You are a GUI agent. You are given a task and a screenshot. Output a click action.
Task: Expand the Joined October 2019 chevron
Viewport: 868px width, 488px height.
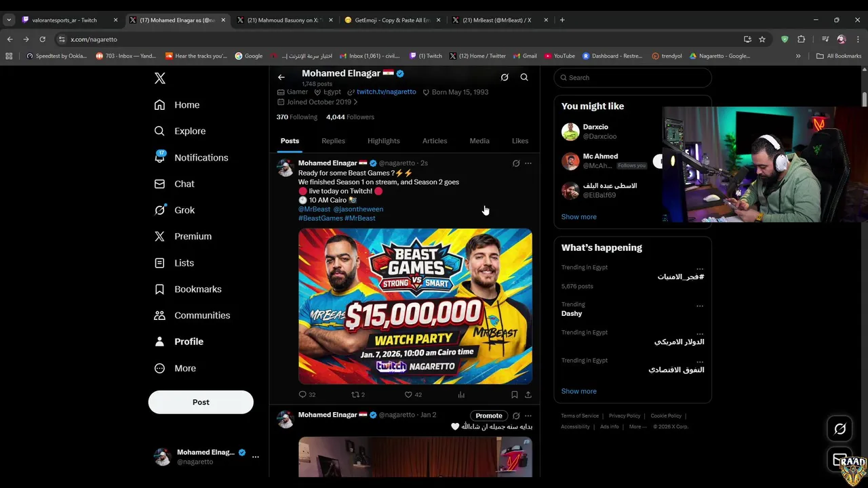[355, 102]
